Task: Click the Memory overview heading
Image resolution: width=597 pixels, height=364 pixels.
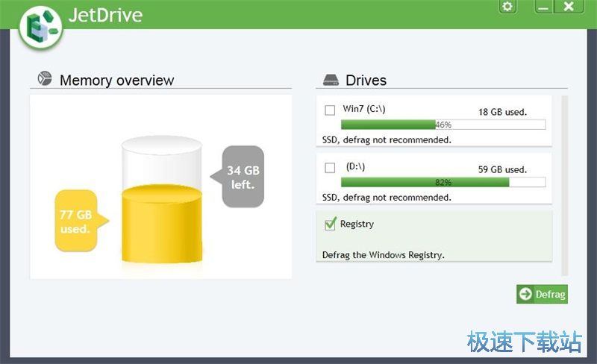Action: 116,80
